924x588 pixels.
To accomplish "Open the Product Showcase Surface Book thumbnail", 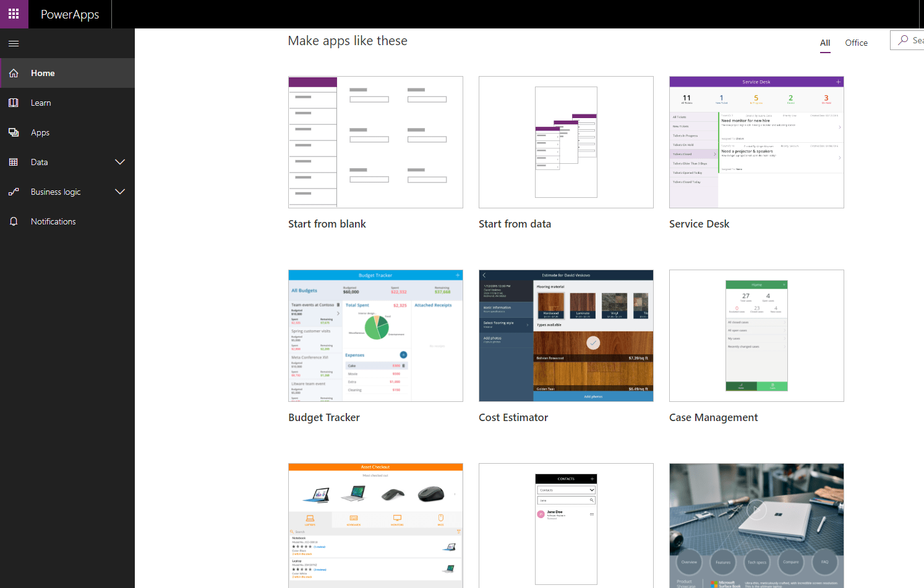I will [x=756, y=526].
